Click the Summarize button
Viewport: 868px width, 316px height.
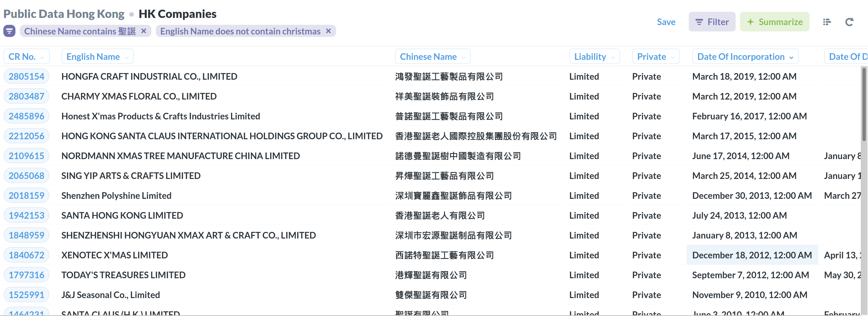pos(774,22)
